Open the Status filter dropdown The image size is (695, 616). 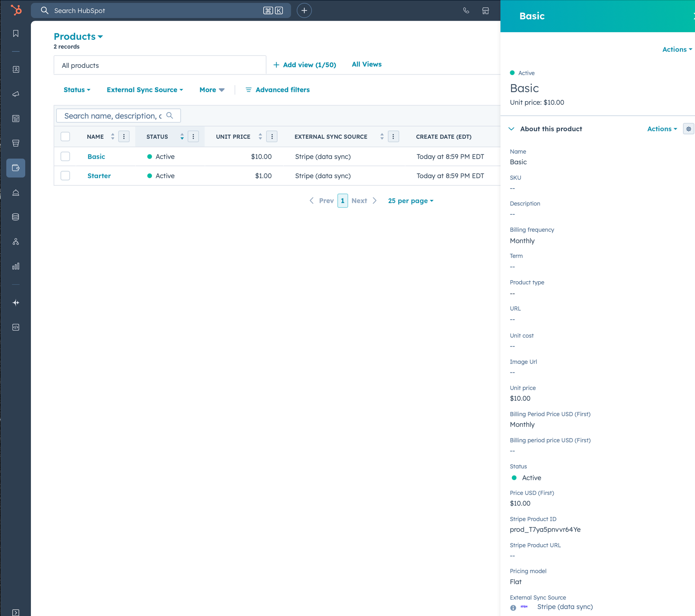pos(77,90)
